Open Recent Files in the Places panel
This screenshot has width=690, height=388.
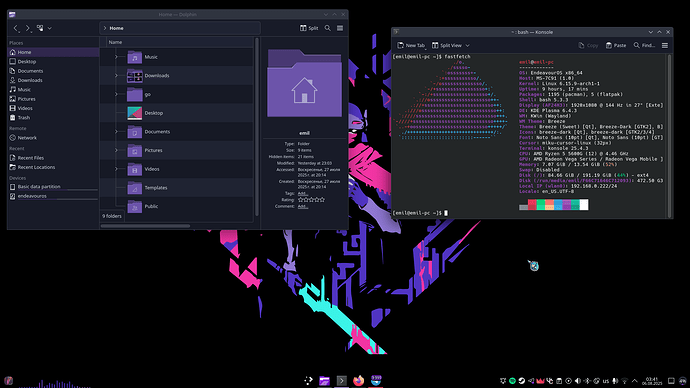click(53, 157)
